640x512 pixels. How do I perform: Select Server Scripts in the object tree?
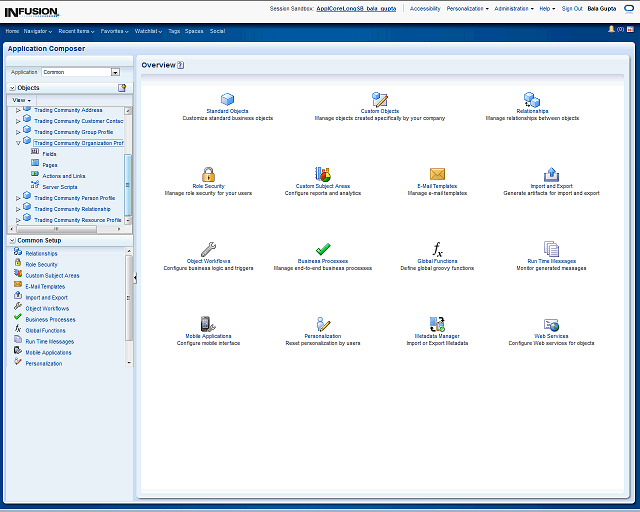click(60, 186)
